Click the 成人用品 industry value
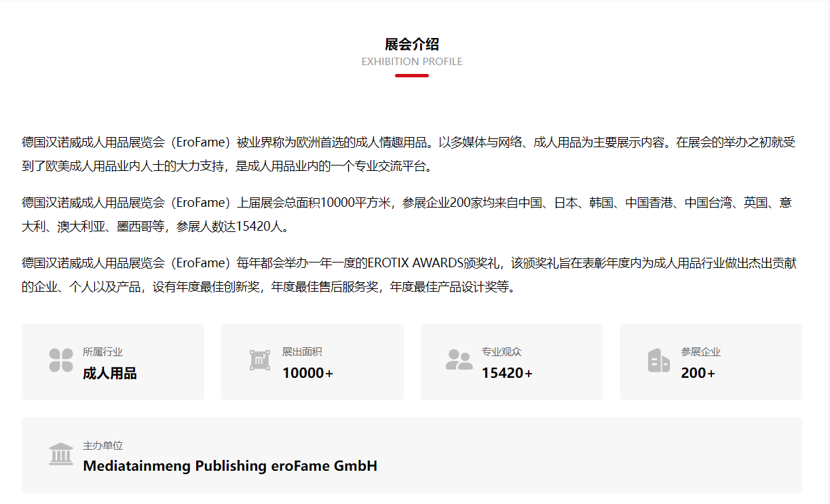 point(110,373)
